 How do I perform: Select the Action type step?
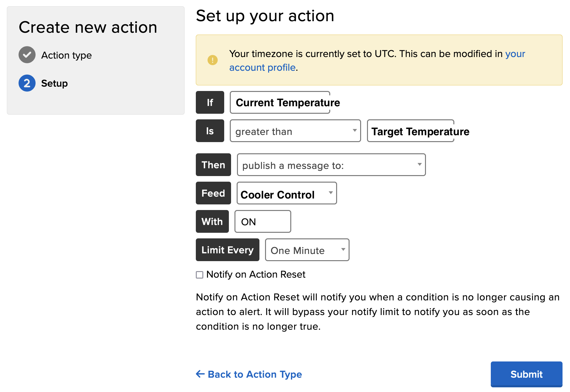click(x=66, y=55)
